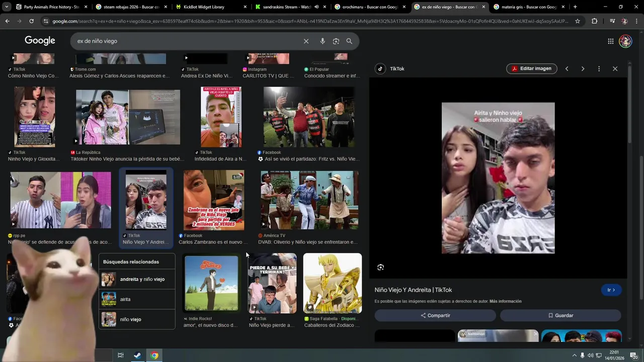
Task: Open the Chrome tab search dropdown
Action: tap(7, 7)
